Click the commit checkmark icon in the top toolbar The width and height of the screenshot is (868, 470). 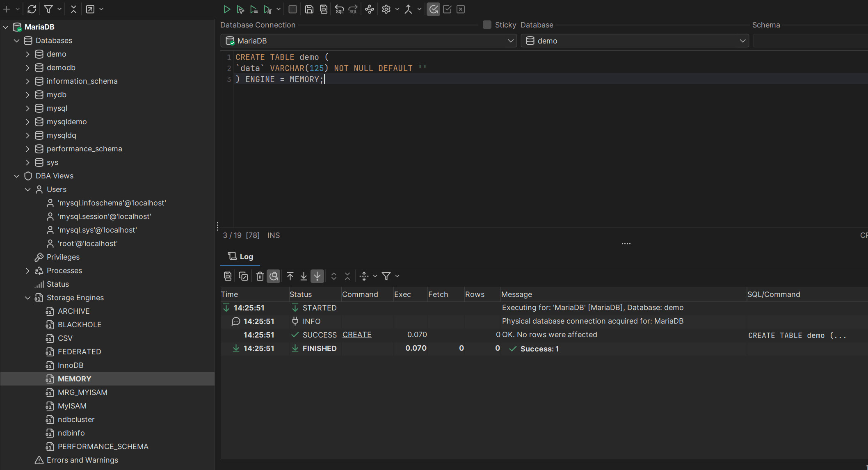coord(447,9)
